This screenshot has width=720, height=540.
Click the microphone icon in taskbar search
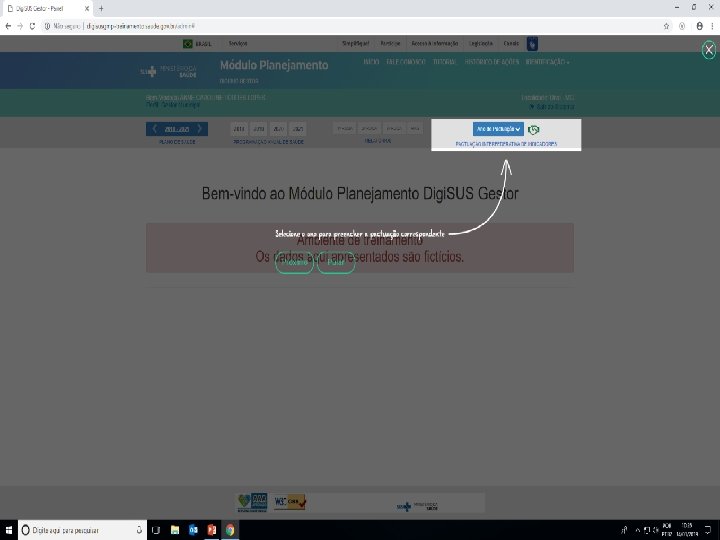coord(139,530)
